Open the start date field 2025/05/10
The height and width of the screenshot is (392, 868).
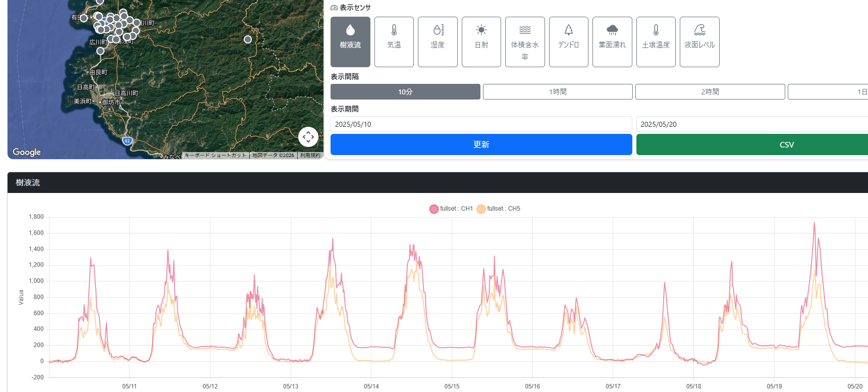pos(481,124)
